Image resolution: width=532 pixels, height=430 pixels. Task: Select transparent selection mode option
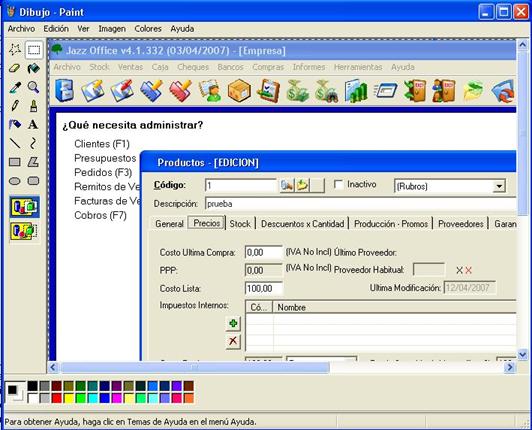[x=24, y=231]
